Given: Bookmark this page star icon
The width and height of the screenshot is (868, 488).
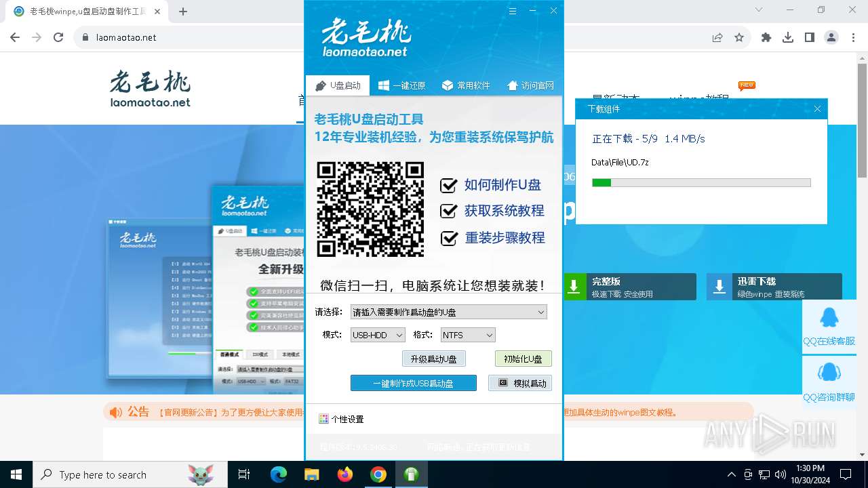Looking at the screenshot, I should [739, 38].
